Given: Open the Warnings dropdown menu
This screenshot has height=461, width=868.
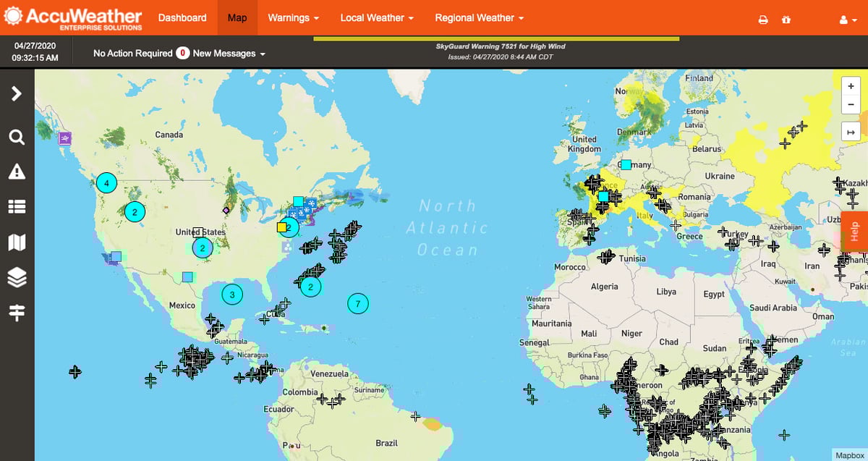Looking at the screenshot, I should (x=294, y=18).
